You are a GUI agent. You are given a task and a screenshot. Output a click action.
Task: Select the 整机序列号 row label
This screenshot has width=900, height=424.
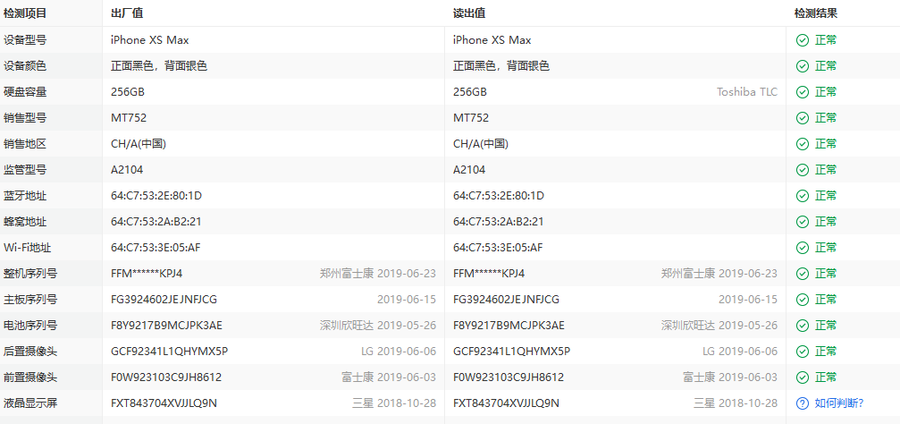pyautogui.click(x=30, y=274)
